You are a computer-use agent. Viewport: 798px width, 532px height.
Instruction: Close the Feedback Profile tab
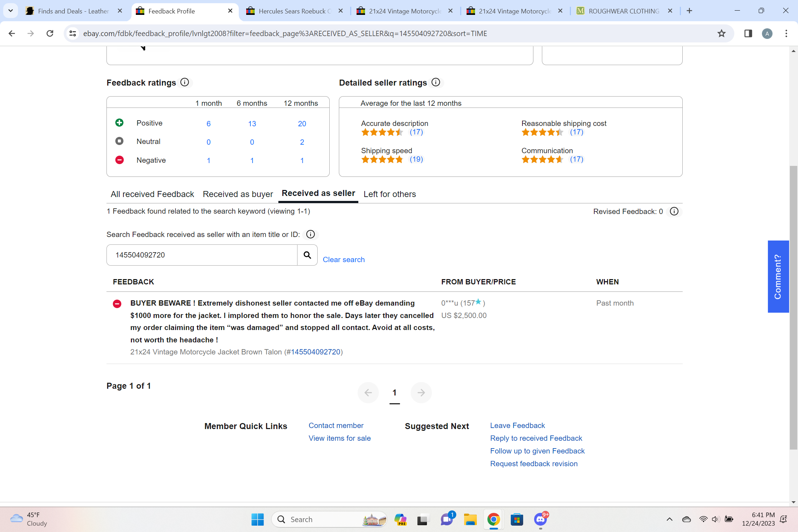click(x=230, y=11)
